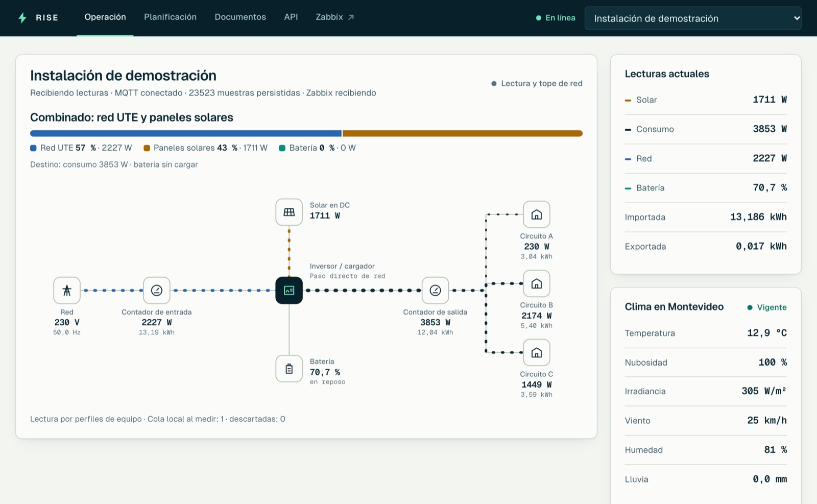Click the Lectura y tope de red label
The height and width of the screenshot is (504, 817).
542,84
